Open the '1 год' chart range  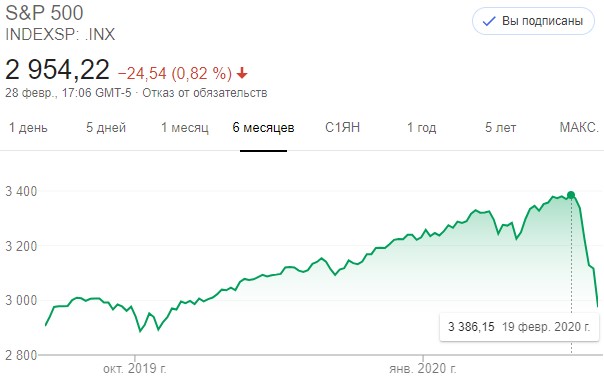[422, 127]
